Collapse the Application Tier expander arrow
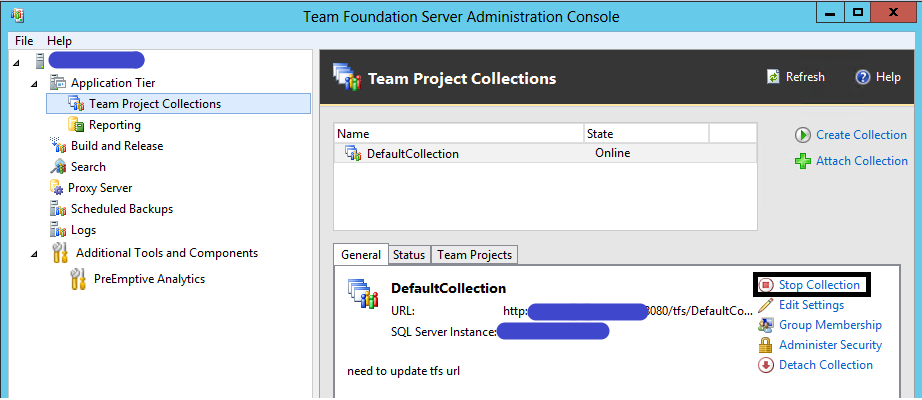 point(34,84)
